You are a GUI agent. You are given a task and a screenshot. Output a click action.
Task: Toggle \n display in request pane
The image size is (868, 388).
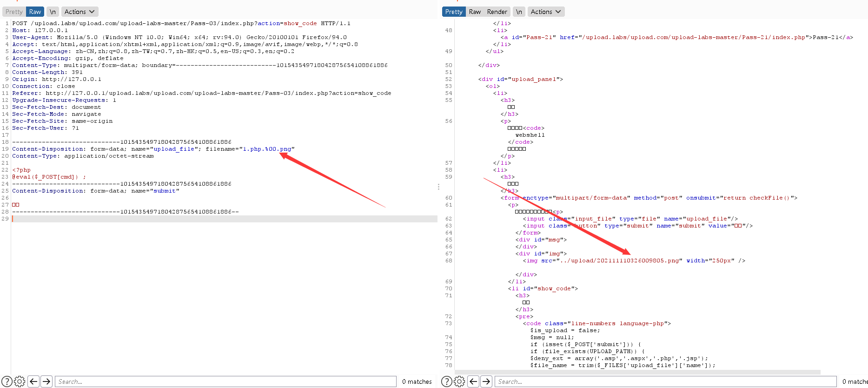tap(53, 12)
